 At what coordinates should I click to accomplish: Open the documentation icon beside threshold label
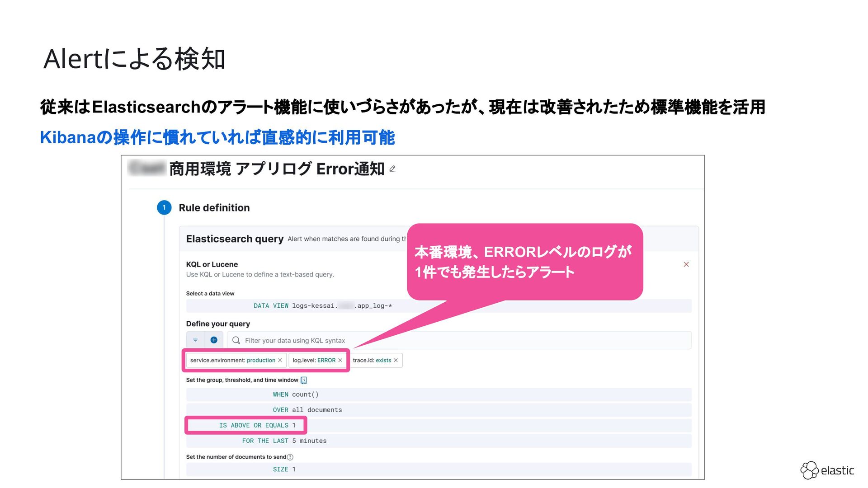304,380
